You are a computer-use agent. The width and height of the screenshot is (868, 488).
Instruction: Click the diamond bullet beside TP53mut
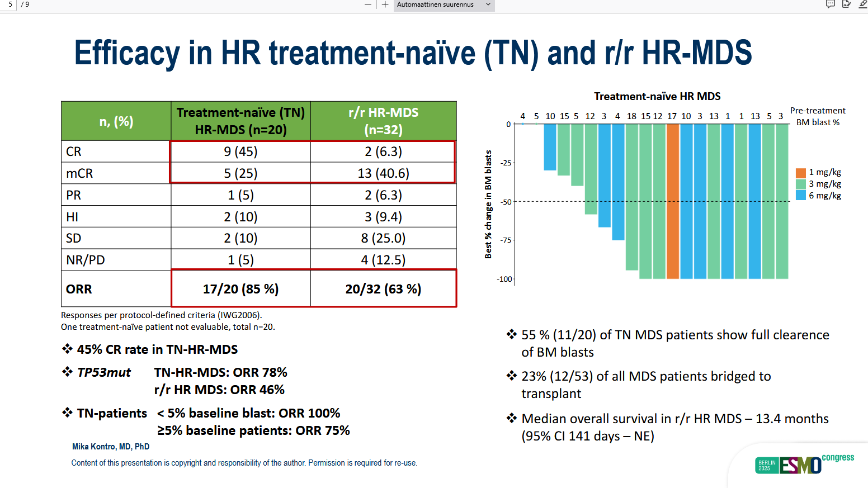click(x=68, y=372)
